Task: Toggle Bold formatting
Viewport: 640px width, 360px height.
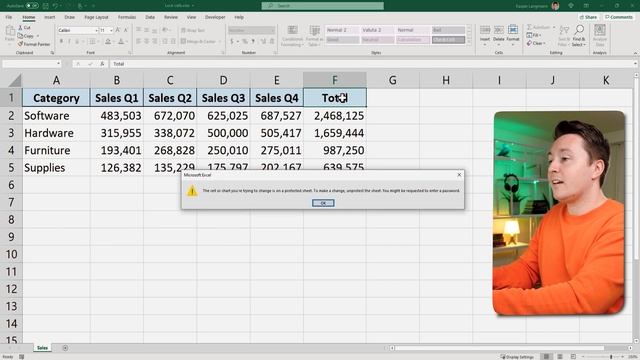Action: click(61, 41)
